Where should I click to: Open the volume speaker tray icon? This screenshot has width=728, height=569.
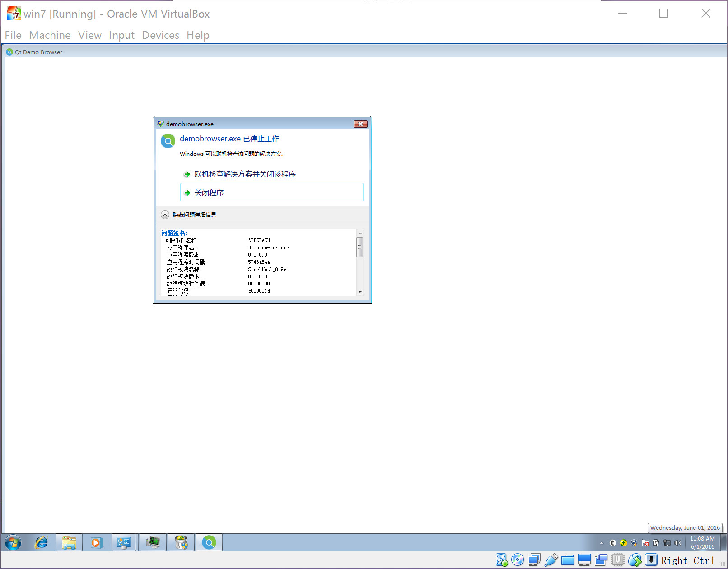point(677,543)
